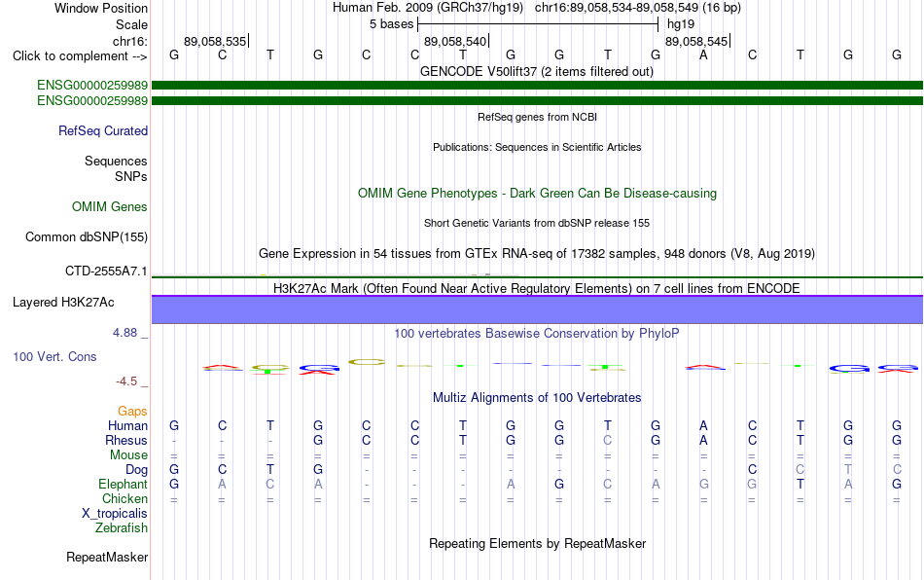Click the 'Click to complement -->' label
924x580 pixels.
80,56
